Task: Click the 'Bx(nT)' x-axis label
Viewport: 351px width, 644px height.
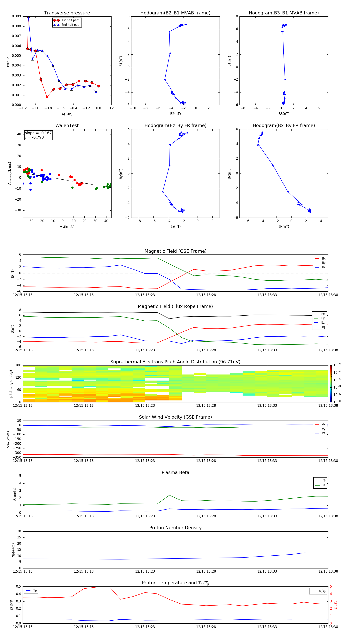Action: tap(284, 227)
